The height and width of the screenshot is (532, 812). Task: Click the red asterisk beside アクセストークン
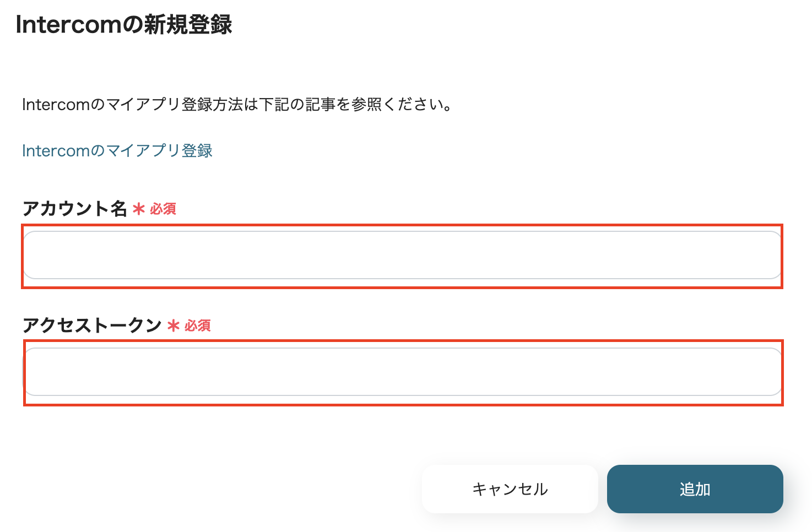(173, 326)
